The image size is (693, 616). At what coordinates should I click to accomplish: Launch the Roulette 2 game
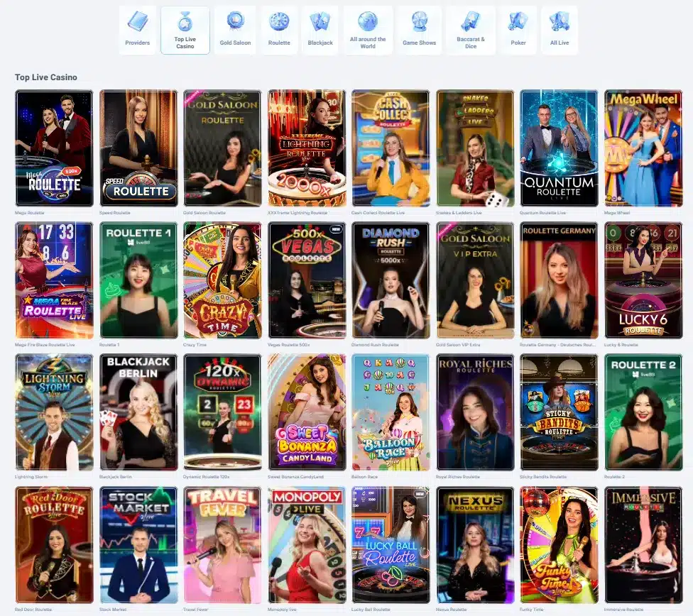[x=643, y=412]
